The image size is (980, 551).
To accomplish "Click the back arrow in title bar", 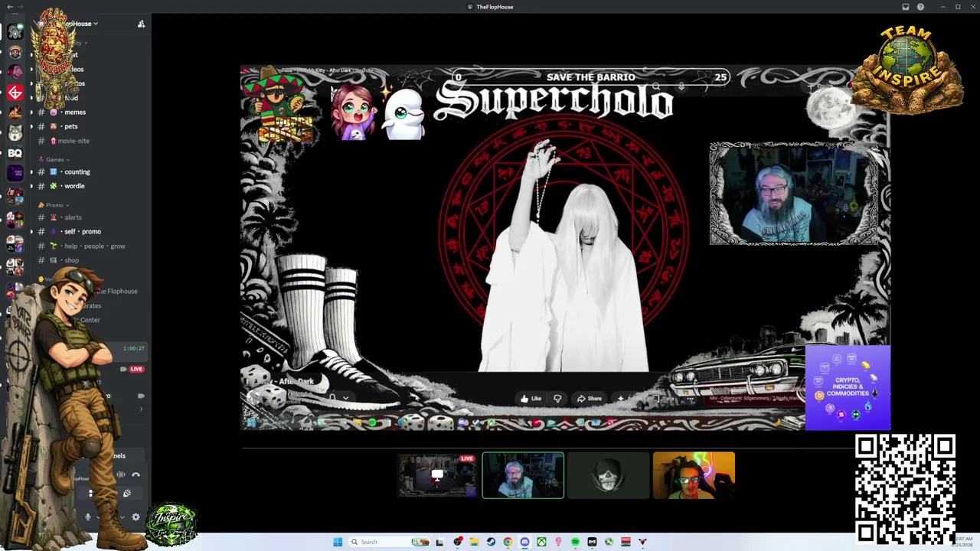I will pos(9,7).
